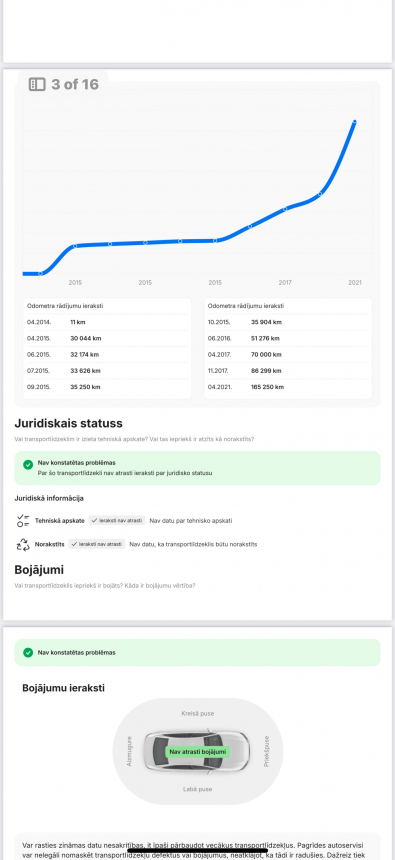Click the green checkmark in Bojājumi banner

point(28,653)
